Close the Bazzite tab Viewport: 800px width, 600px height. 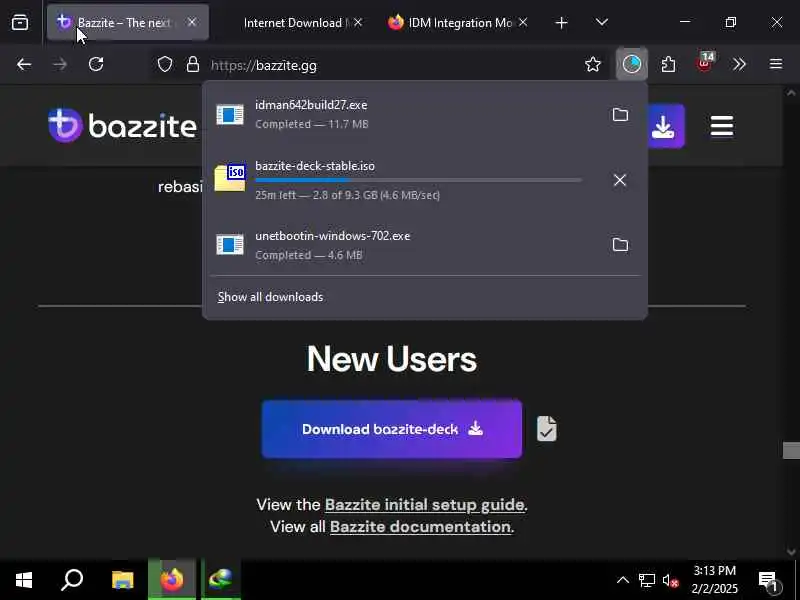click(x=192, y=22)
